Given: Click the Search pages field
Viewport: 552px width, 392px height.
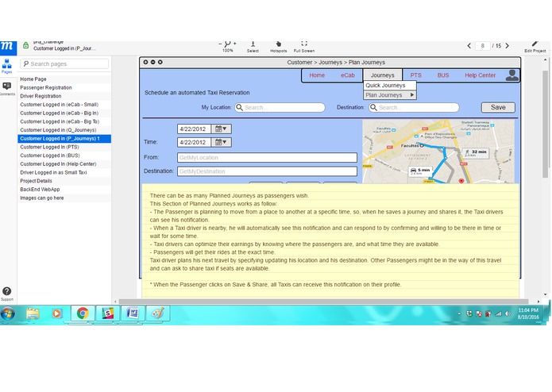Looking at the screenshot, I should click(64, 63).
